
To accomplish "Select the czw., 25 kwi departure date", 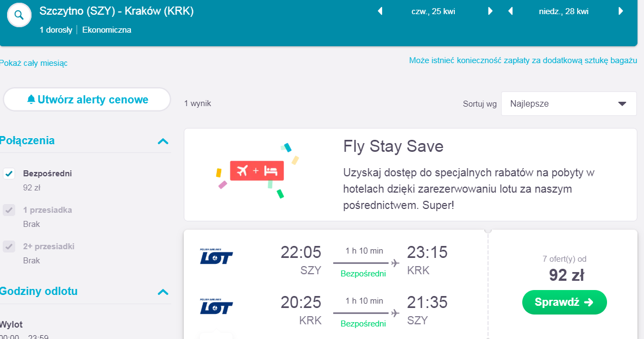I will (433, 11).
